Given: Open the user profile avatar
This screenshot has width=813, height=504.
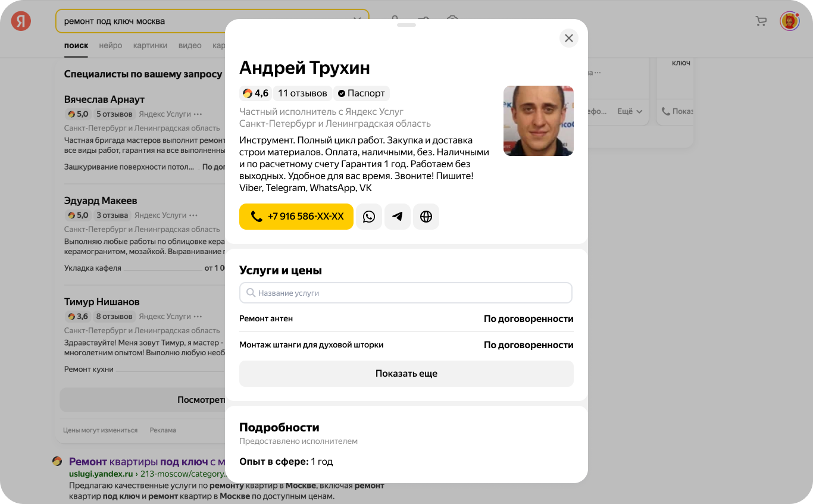Looking at the screenshot, I should 789,21.
